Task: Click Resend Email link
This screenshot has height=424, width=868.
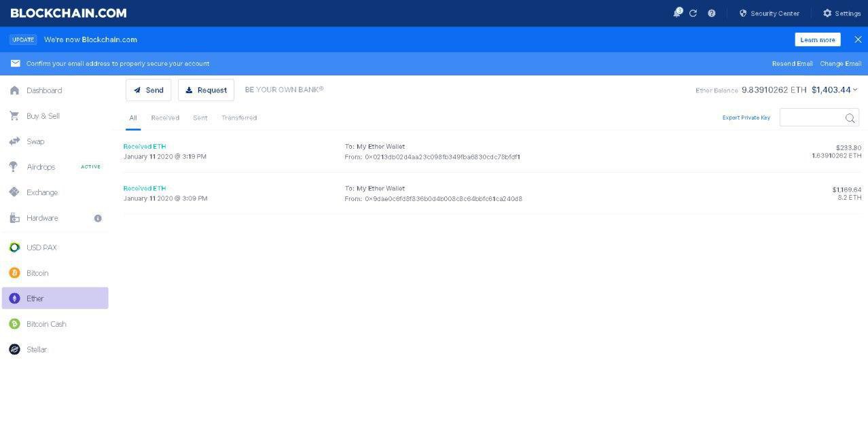Action: coord(792,63)
